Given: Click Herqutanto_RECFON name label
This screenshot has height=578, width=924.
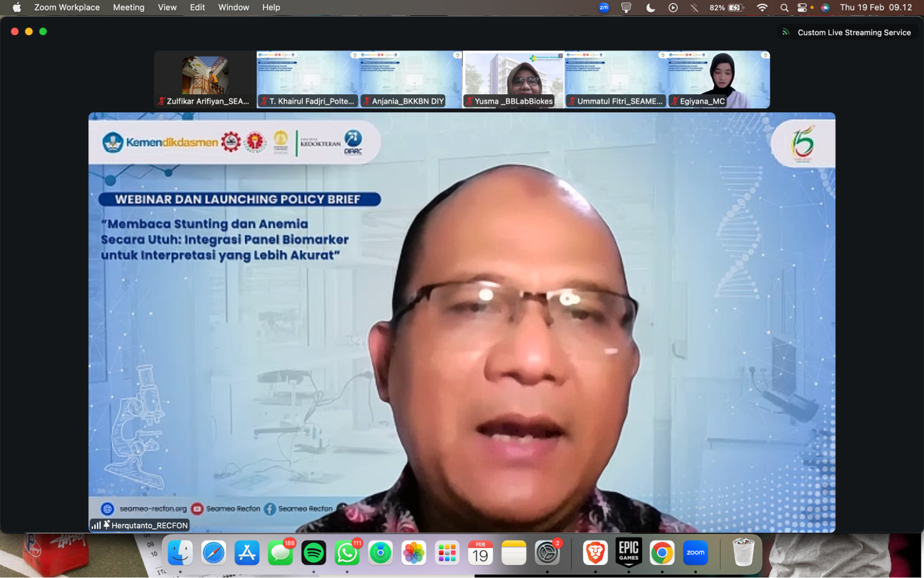Looking at the screenshot, I should click(149, 525).
